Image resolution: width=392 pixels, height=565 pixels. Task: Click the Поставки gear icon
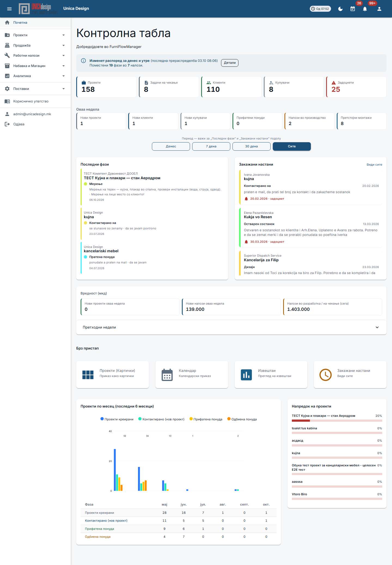pyautogui.click(x=7, y=89)
